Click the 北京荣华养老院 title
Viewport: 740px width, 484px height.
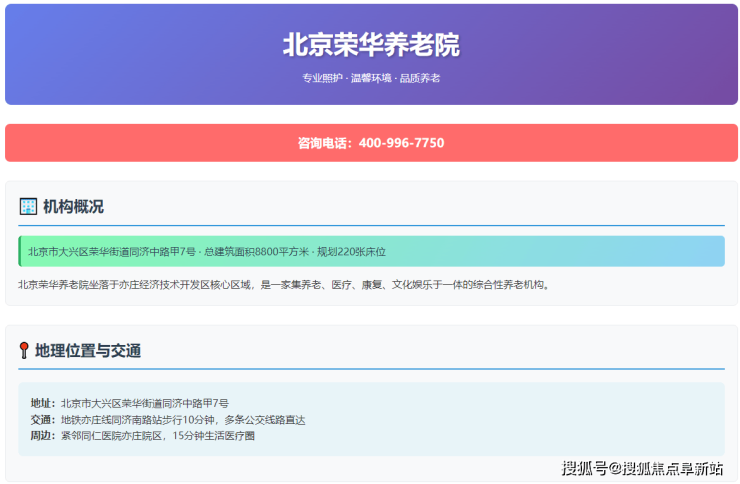pos(371,45)
